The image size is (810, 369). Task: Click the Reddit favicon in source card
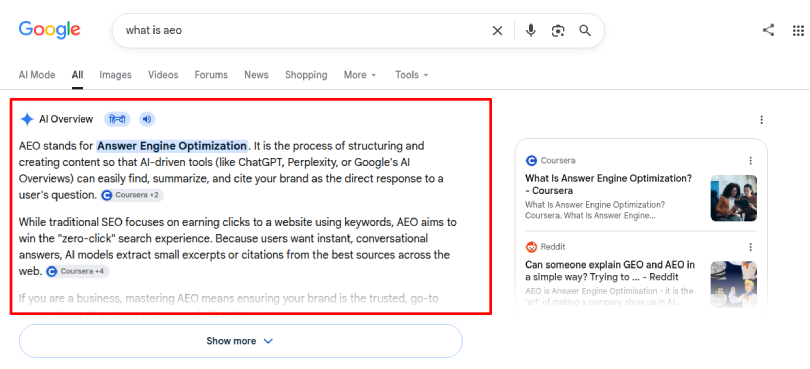tap(531, 247)
